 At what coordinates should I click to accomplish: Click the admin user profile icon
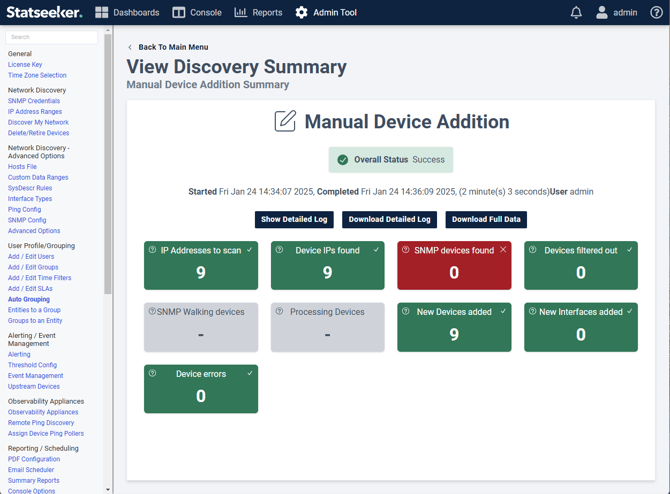602,13
